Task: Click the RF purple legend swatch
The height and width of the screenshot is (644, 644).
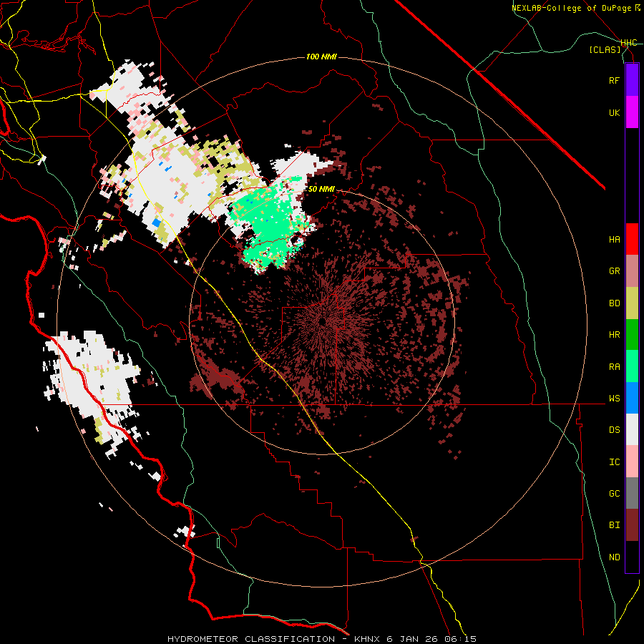Action: [x=632, y=80]
